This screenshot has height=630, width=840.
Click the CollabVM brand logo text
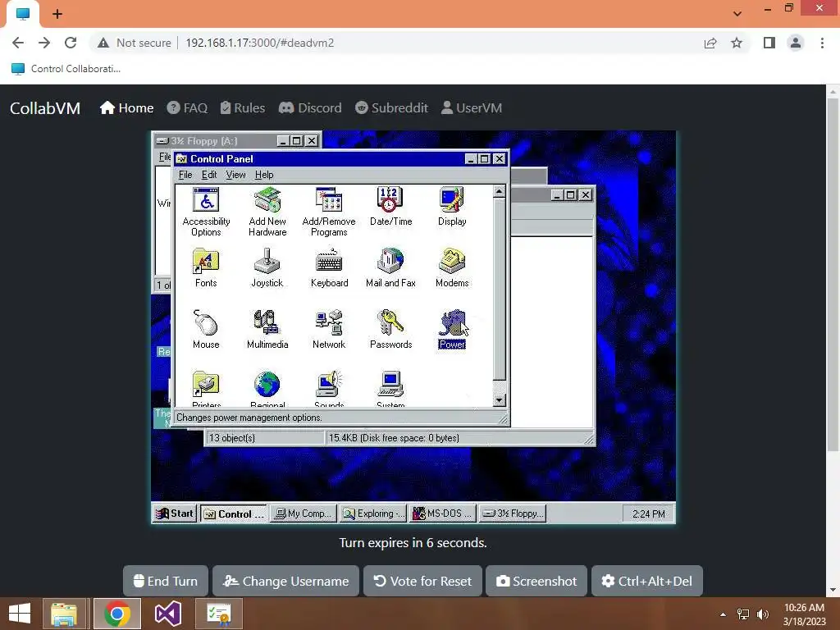(45, 108)
